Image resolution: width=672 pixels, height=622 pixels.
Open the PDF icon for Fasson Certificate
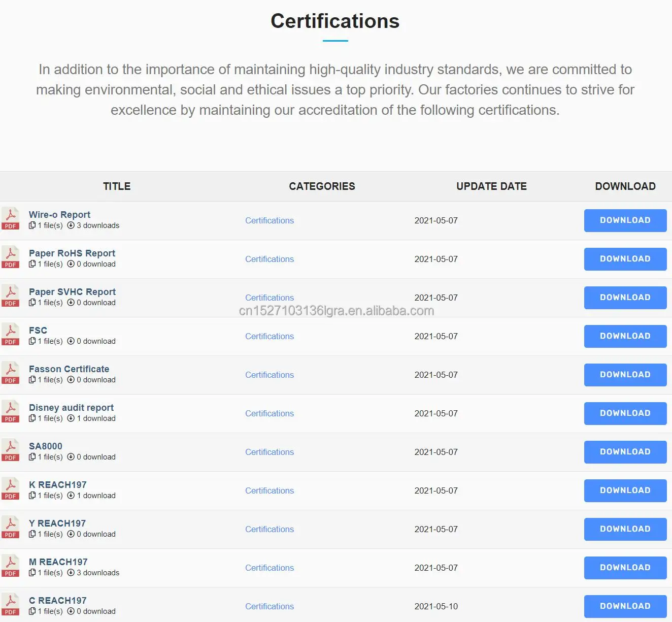[x=11, y=373]
